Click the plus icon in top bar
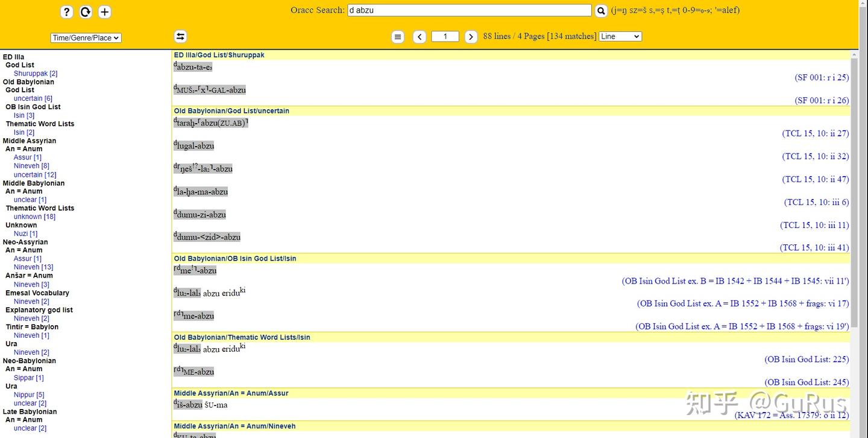 click(104, 12)
